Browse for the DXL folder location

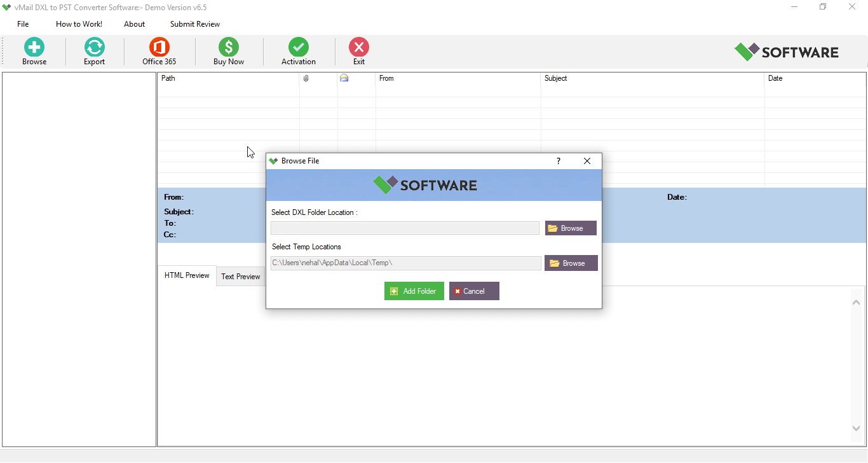tap(571, 228)
